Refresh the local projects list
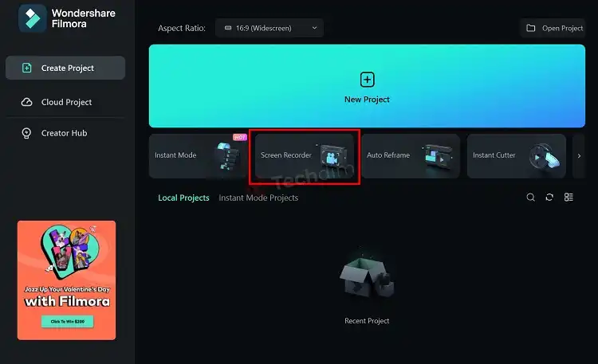This screenshot has height=364, width=598. pos(549,198)
